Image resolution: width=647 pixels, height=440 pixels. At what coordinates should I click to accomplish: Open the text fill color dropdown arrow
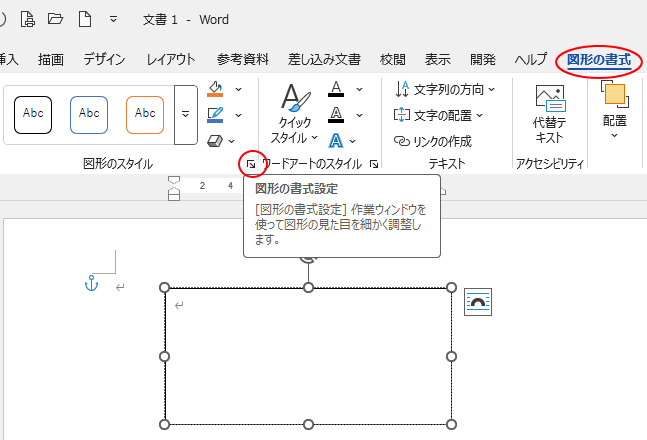pyautogui.click(x=359, y=89)
